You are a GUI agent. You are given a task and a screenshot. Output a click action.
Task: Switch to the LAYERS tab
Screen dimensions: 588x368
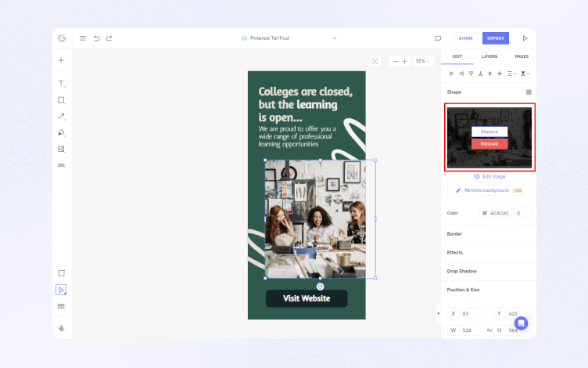[489, 56]
